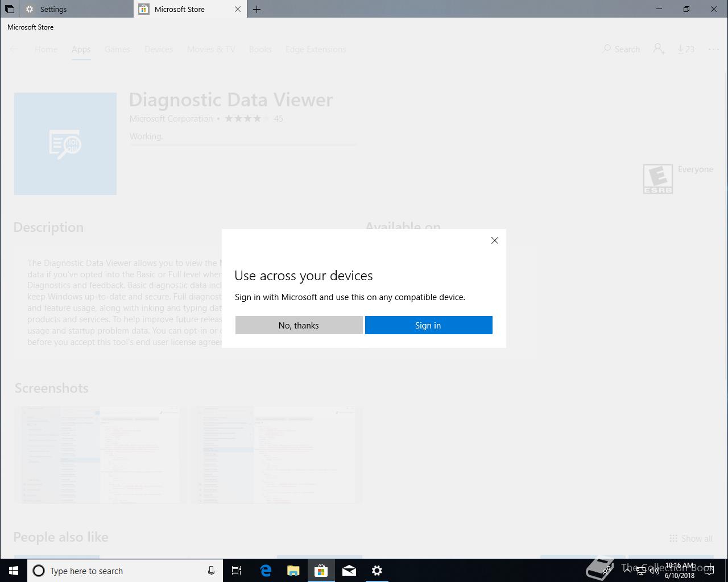Open the Apps section
This screenshot has height=582, width=728.
pos(81,49)
